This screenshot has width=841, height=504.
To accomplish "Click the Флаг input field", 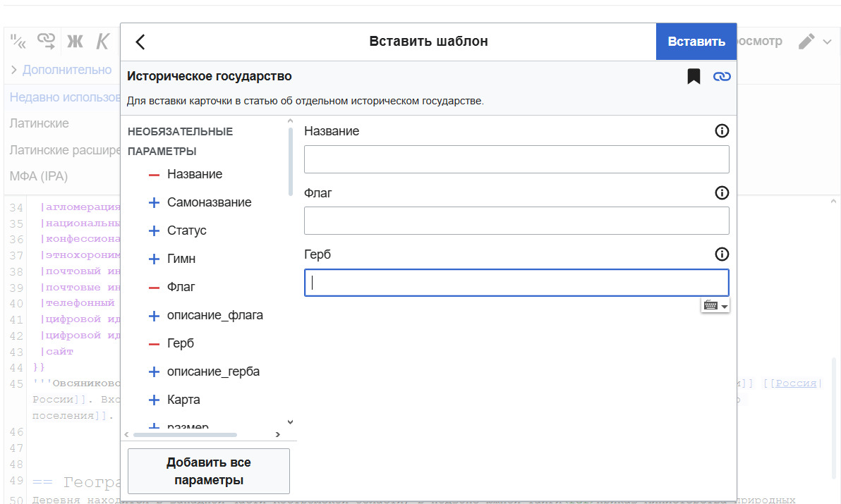I will pyautogui.click(x=516, y=221).
